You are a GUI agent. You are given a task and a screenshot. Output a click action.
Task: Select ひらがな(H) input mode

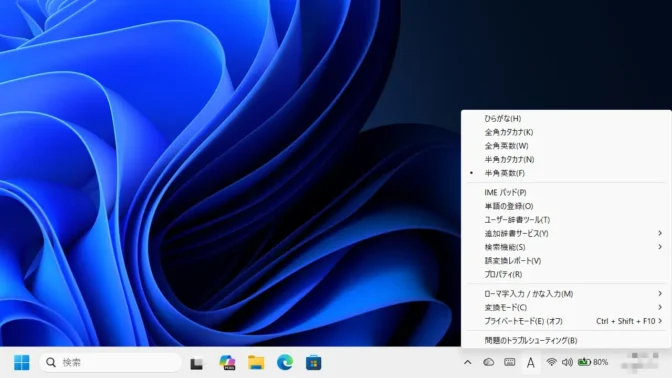click(566, 119)
